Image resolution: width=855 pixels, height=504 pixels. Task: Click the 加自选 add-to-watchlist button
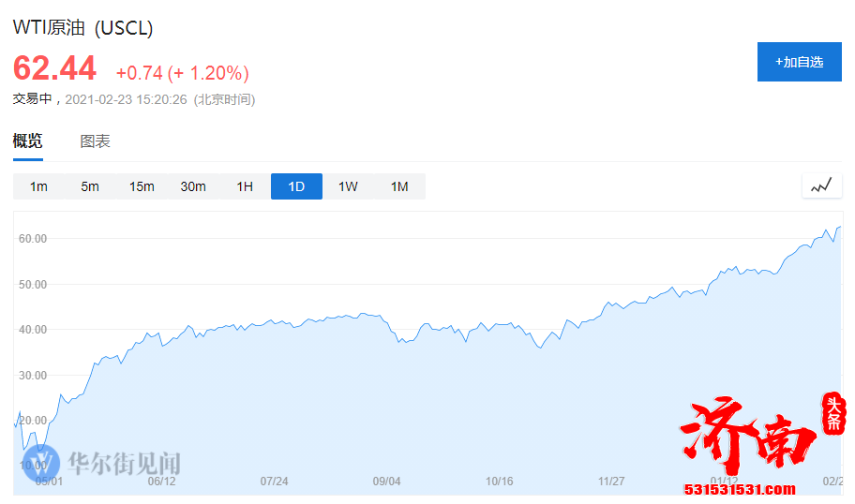point(799,62)
